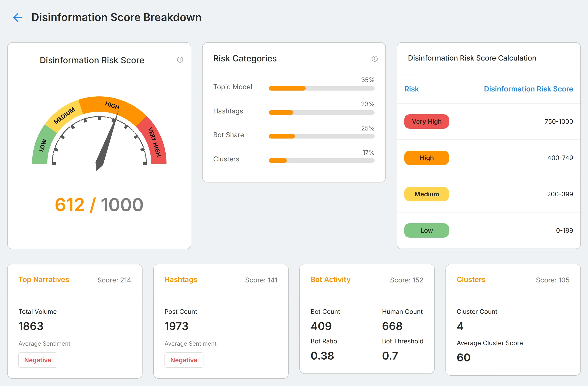Open info icon on Disinformation Risk Score card
Viewport: 588px width, 386px height.
pos(180,60)
